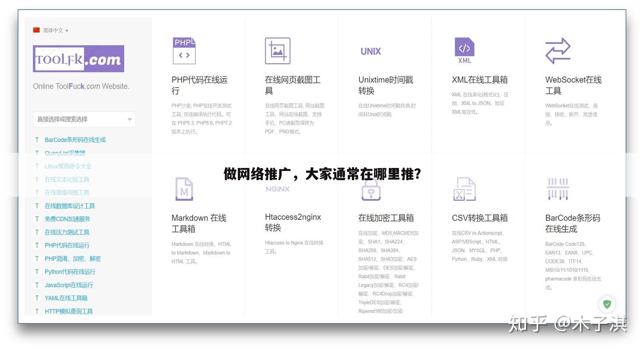Select the 在线数据库设计工具 sidebar entry
Viewport: 644px width, 350px height.
70,206
